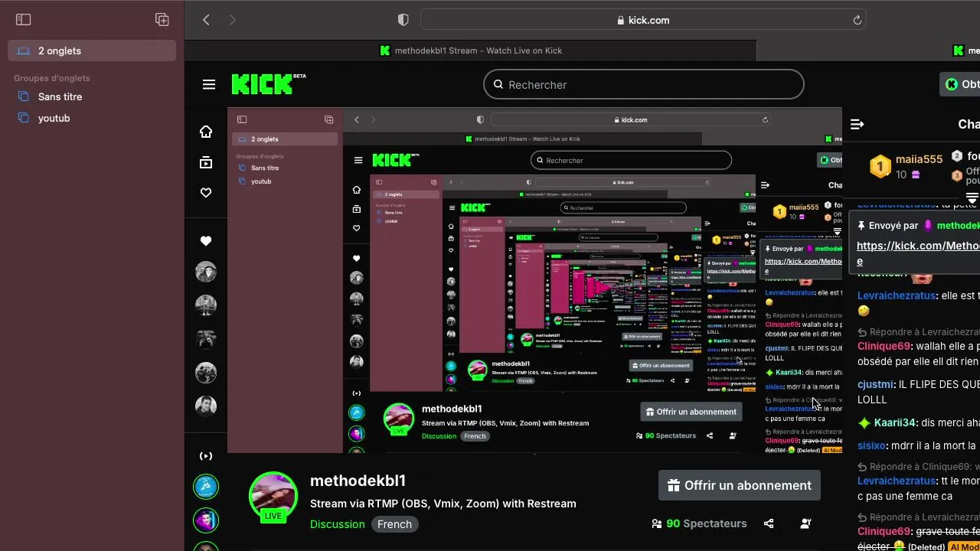Open the Kick hamburger menu

pos(209,84)
